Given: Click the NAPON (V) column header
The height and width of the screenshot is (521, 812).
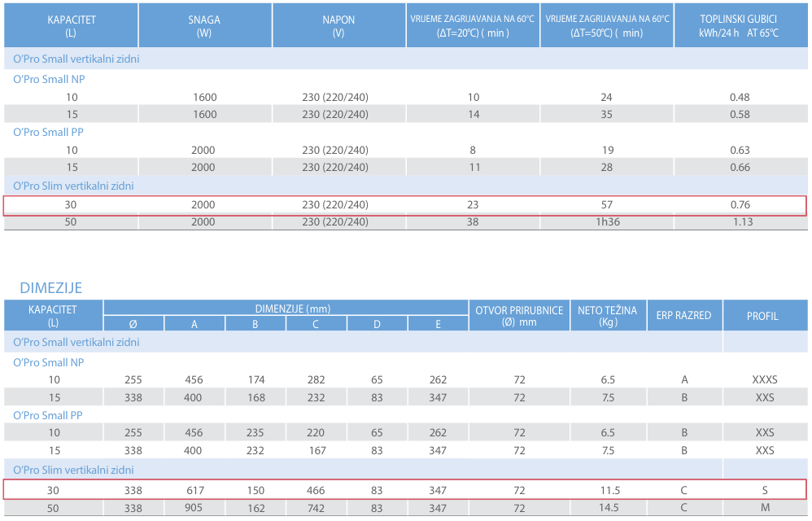Looking at the screenshot, I should (338, 26).
